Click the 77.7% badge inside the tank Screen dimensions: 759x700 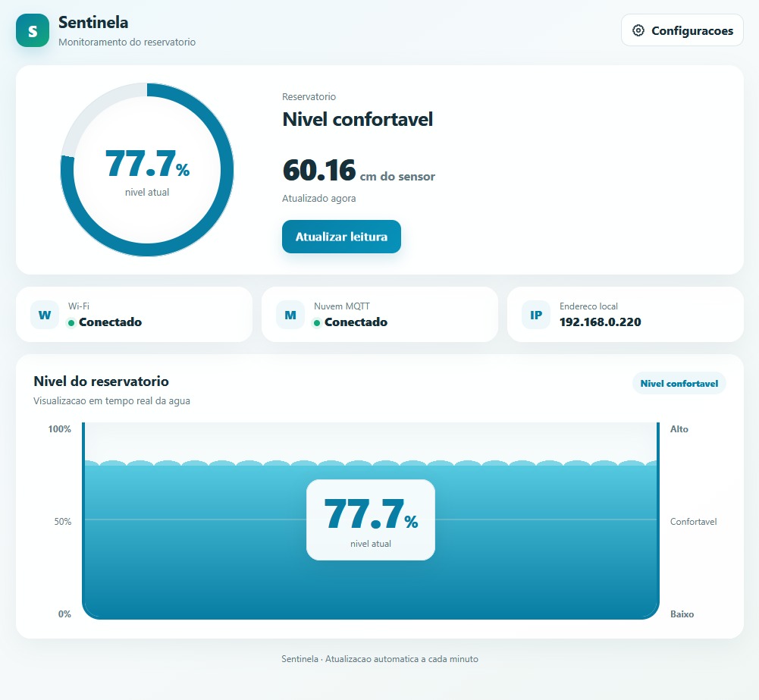(371, 520)
